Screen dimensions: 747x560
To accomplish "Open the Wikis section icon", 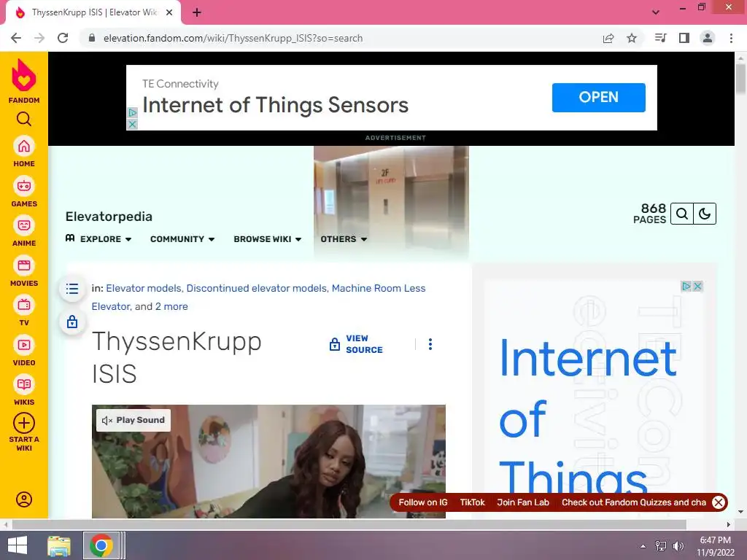I will (24, 384).
